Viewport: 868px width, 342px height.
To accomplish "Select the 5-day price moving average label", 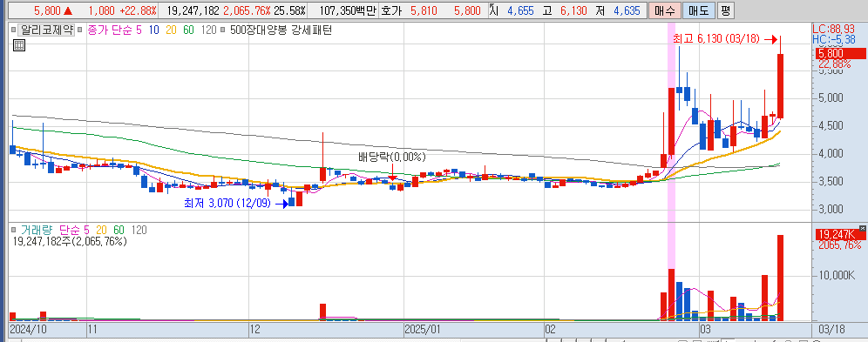I will 139,30.
